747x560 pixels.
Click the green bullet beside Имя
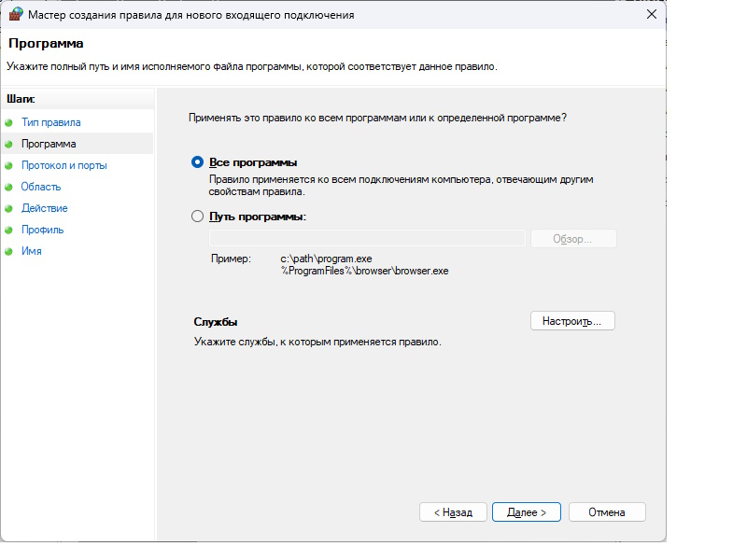point(9,251)
